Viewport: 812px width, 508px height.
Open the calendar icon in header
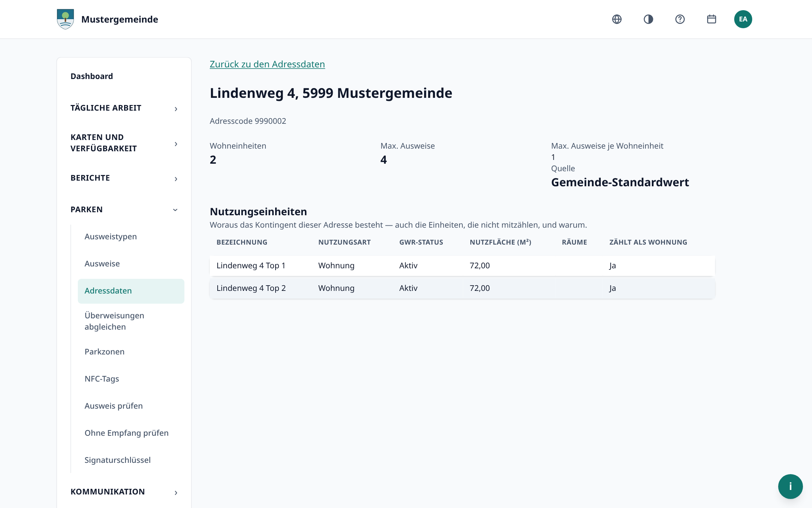click(x=712, y=19)
